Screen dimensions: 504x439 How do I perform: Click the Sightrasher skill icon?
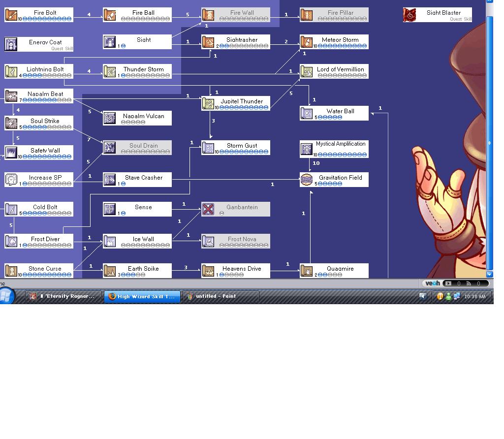click(x=208, y=42)
